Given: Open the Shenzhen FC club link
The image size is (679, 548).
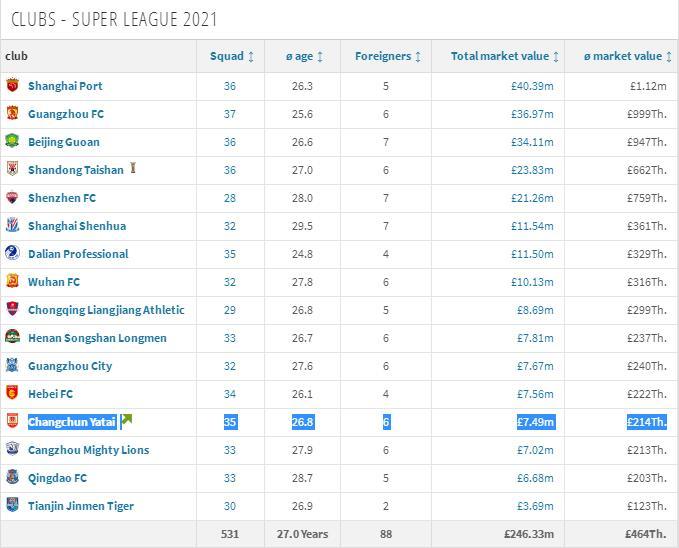Looking at the screenshot, I should (x=62, y=198).
